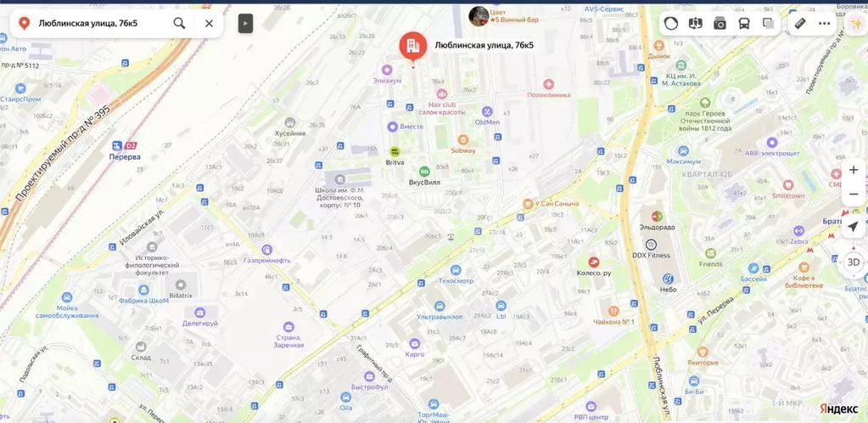Click the СтаирсПром marker

point(20,88)
